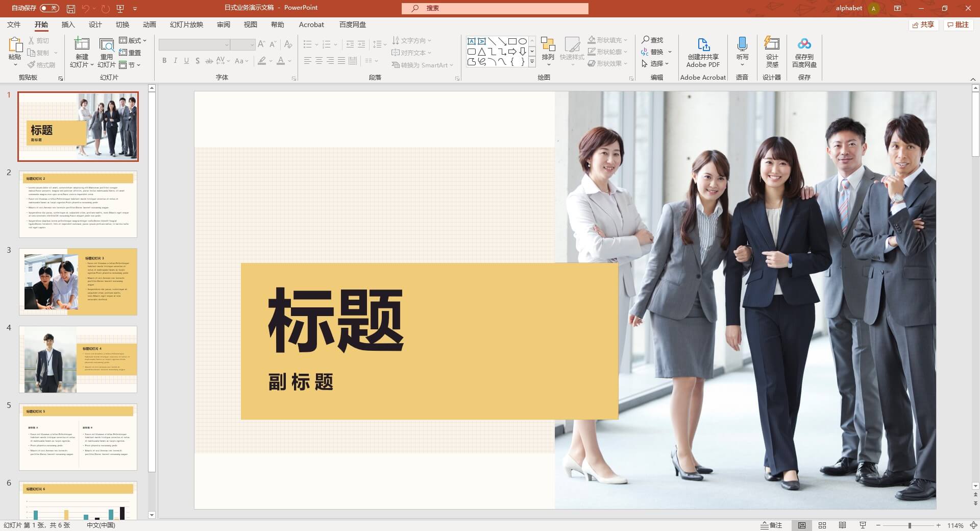The width and height of the screenshot is (980, 531).
Task: Adjust the zoom slider in status bar
Action: pos(909,525)
